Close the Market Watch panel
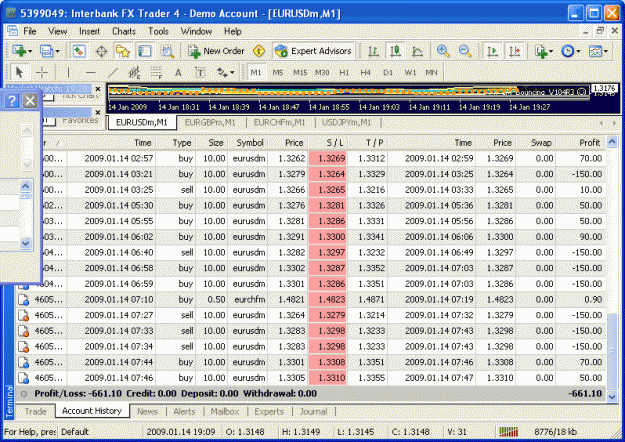 click(x=98, y=89)
